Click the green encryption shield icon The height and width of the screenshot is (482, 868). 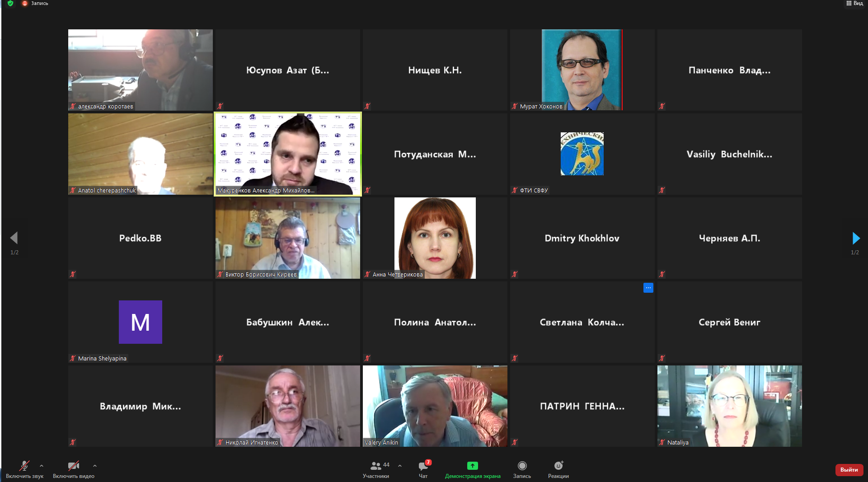(10, 3)
